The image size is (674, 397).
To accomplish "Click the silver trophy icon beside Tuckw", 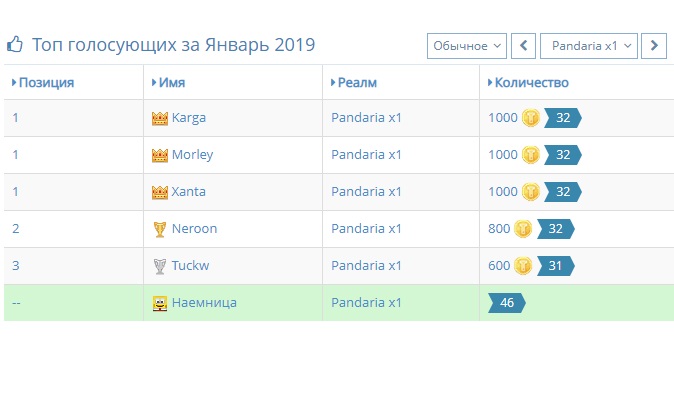I will tap(159, 266).
